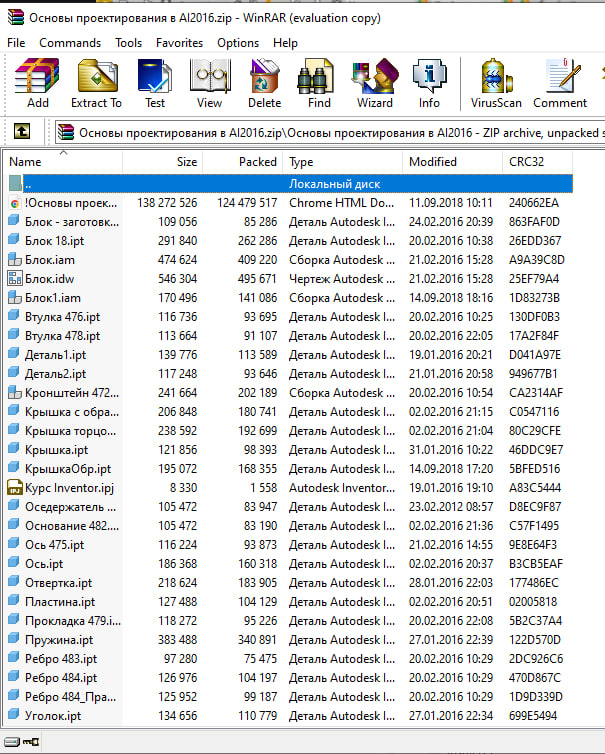605x754 pixels.
Task: Click the Add toolbar icon
Action: 37,76
